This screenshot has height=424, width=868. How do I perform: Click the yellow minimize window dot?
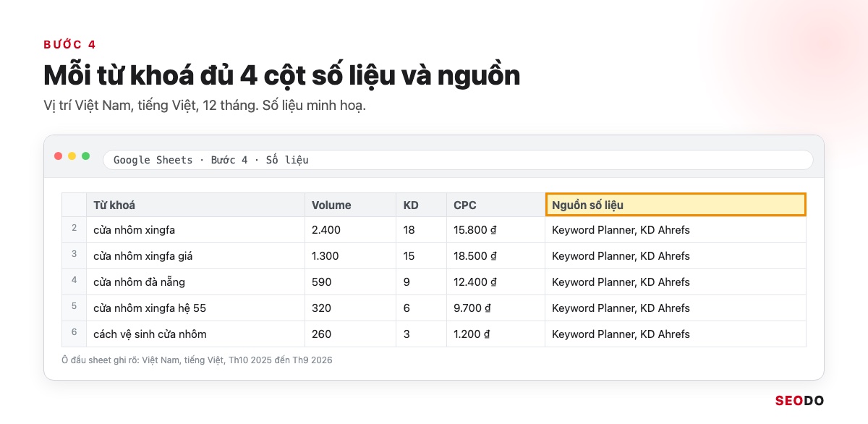click(72, 156)
